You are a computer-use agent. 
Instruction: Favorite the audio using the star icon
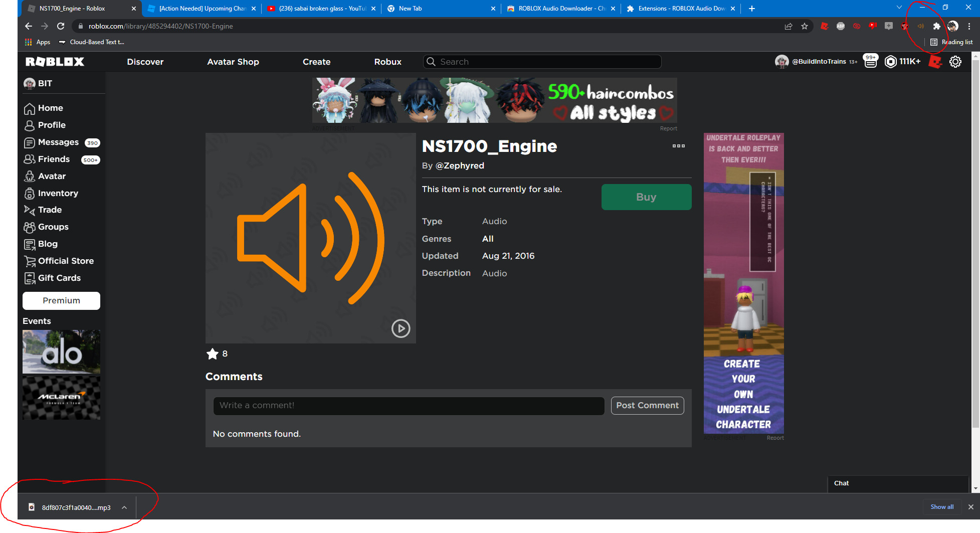coord(212,354)
